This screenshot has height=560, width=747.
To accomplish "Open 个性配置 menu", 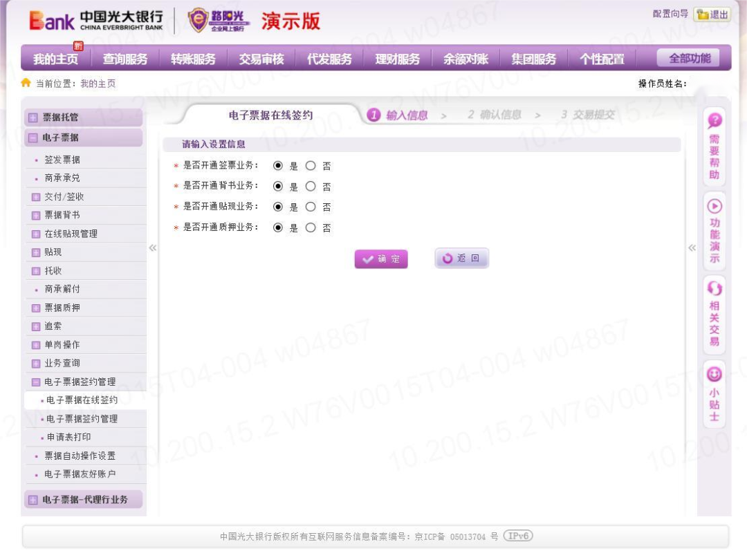I will [x=602, y=59].
